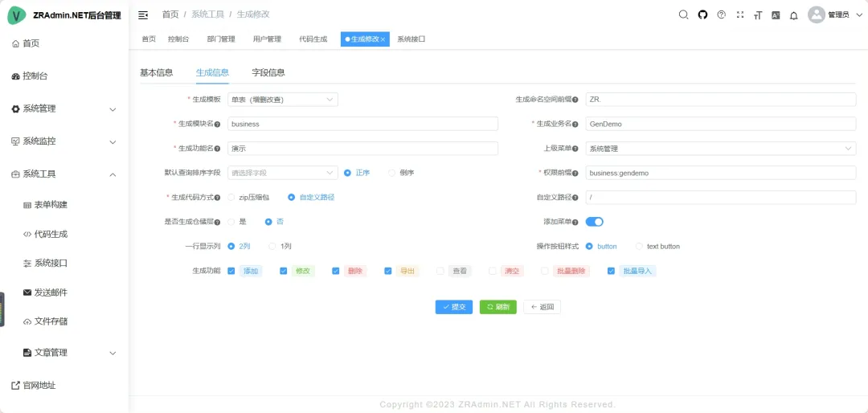This screenshot has height=413, width=868.
Task: Uncheck the 删除 function checkbox
Action: tap(335, 272)
